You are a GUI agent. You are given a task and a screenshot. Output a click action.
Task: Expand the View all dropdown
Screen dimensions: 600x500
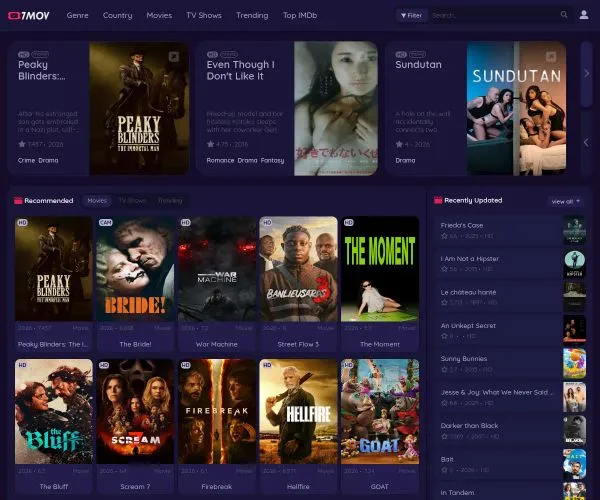coord(566,201)
